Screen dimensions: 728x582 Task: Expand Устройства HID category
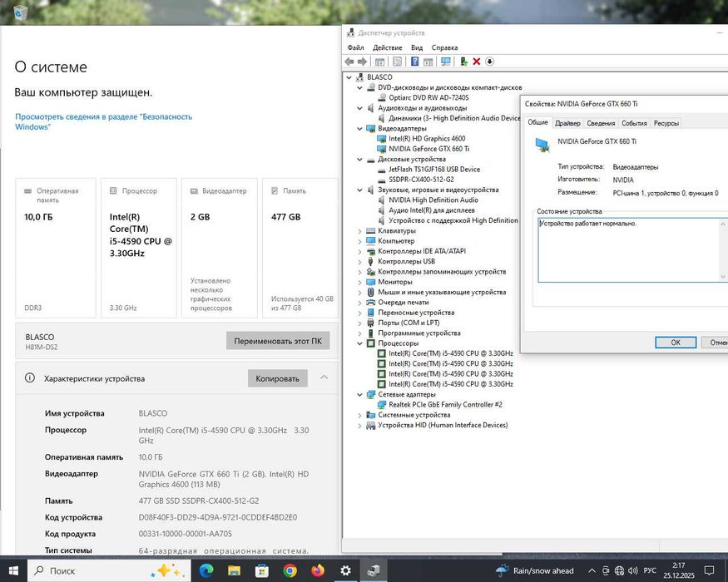359,425
